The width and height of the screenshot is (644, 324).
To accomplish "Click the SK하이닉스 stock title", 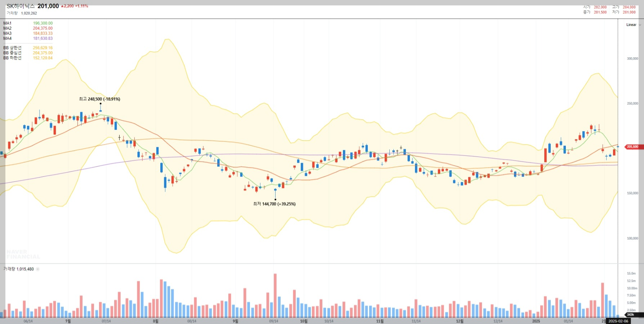I will point(21,6).
